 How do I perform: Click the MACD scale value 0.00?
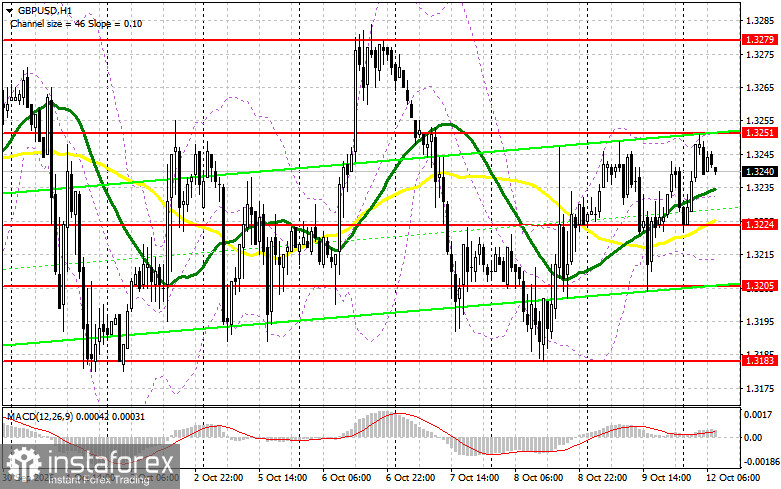[x=753, y=438]
